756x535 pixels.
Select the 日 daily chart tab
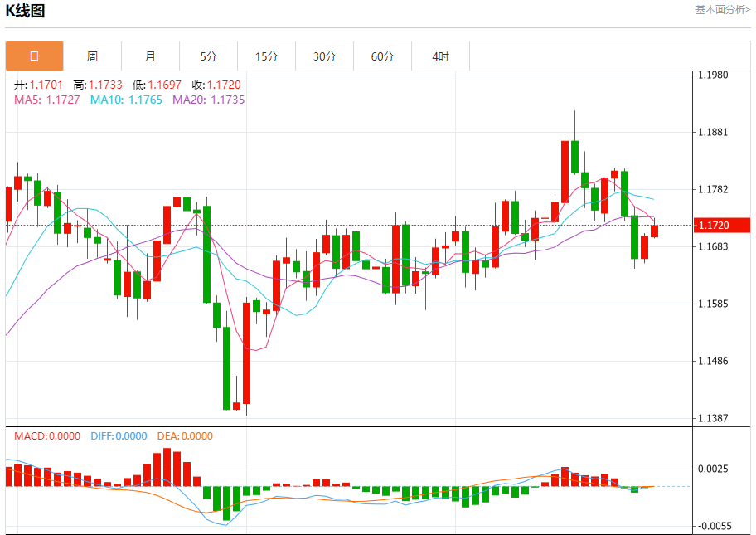coord(34,56)
